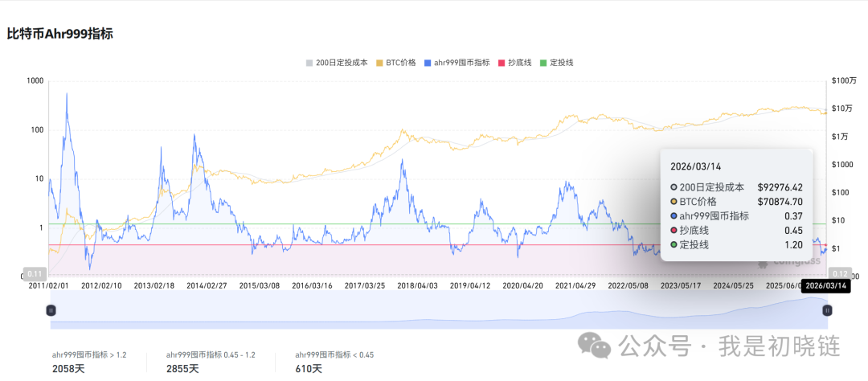Click the 2011/02/01 date axis label
Screen dimensions: 868x381
pyautogui.click(x=50, y=286)
